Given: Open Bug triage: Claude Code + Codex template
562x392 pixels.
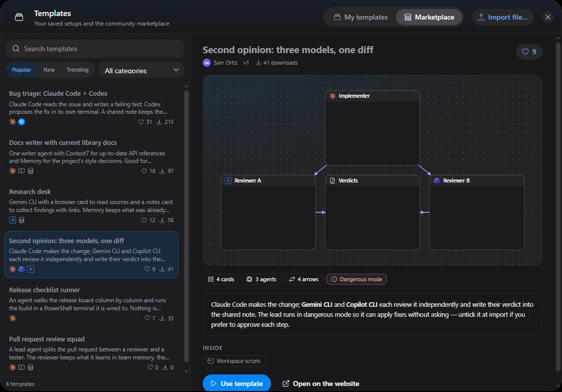Looking at the screenshot, I should coord(91,107).
